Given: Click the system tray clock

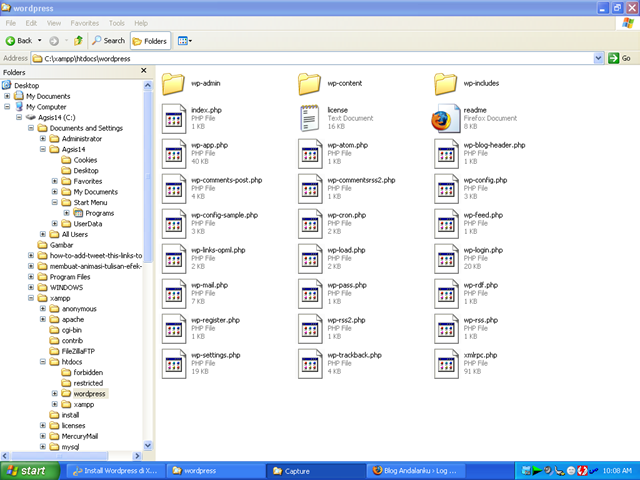Looking at the screenshot, I should [617, 471].
